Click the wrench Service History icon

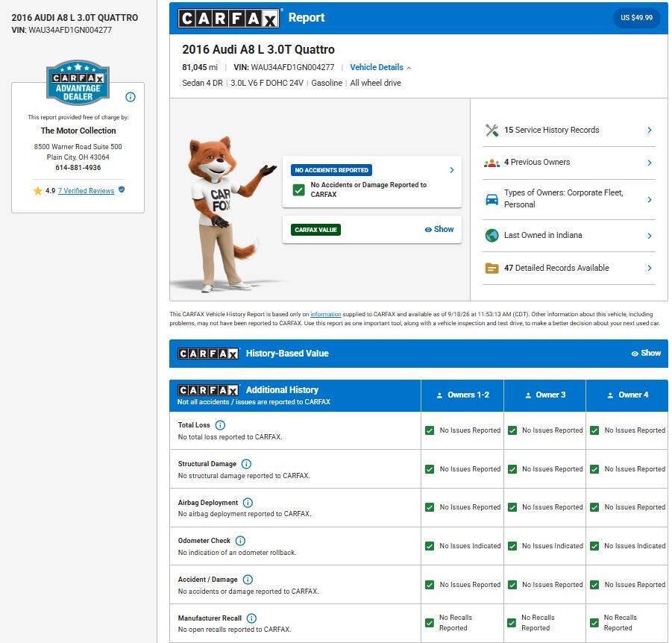492,130
